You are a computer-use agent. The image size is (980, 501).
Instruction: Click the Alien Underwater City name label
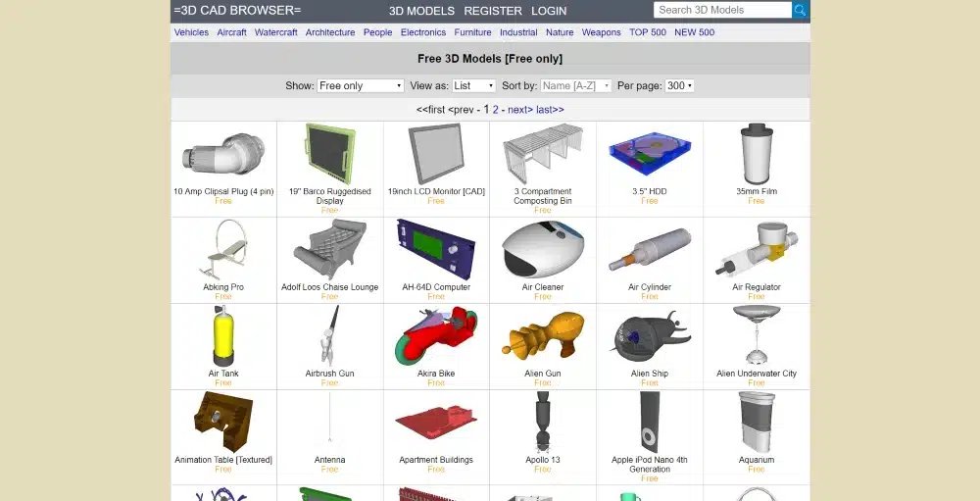point(757,374)
